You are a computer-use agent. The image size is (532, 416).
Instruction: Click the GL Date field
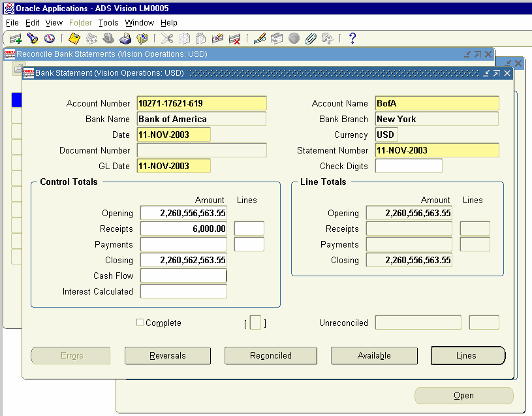(174, 166)
